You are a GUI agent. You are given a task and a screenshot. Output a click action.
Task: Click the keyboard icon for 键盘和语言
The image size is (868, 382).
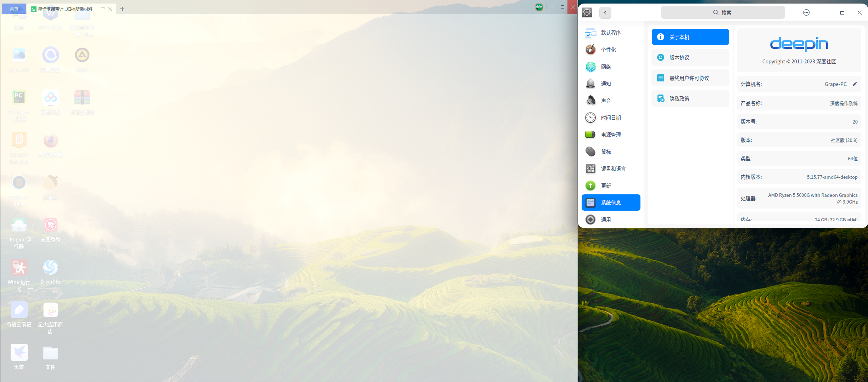pyautogui.click(x=590, y=169)
